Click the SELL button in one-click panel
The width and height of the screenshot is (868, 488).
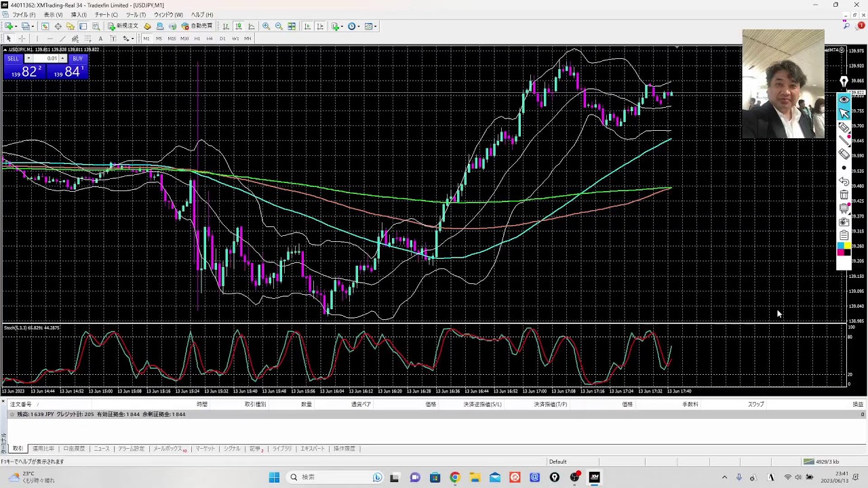14,58
